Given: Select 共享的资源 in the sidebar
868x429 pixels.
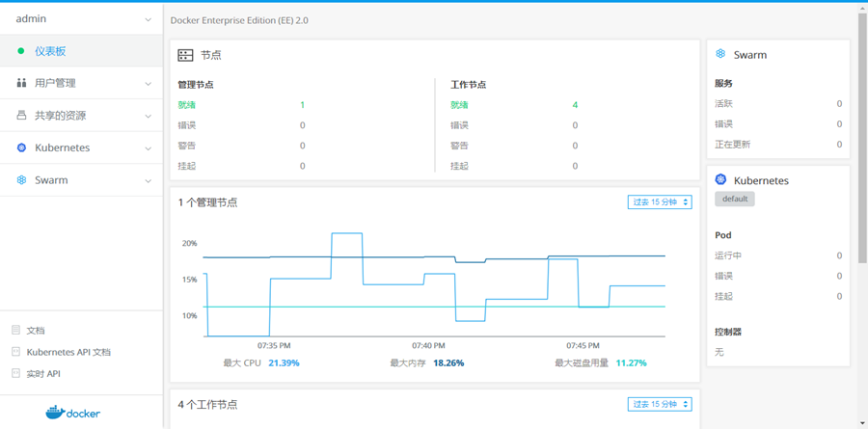Looking at the screenshot, I should tap(81, 116).
